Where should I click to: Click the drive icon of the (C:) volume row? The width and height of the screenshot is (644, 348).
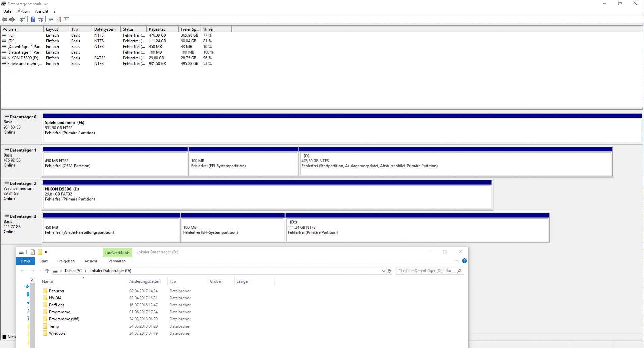click(x=4, y=35)
